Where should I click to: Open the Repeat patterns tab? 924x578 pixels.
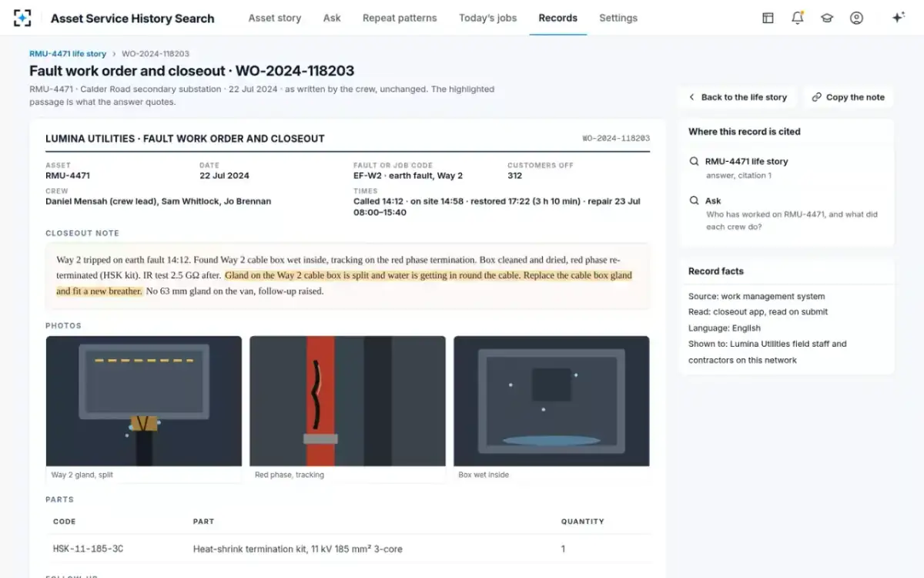[x=400, y=18]
